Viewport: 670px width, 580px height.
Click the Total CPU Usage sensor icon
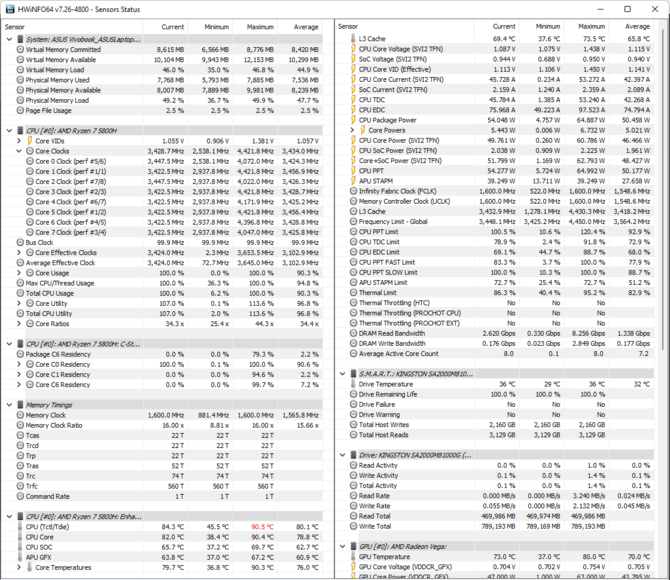20,293
